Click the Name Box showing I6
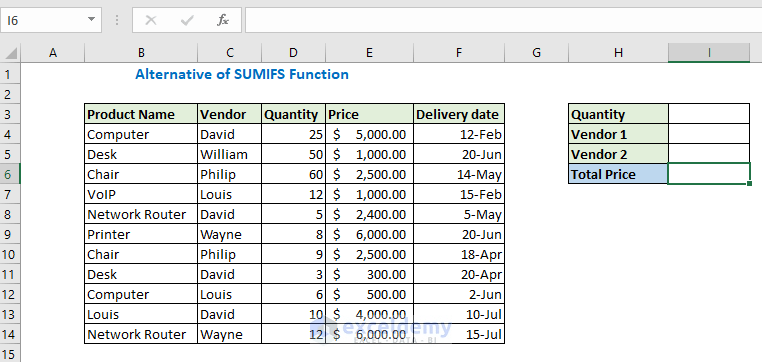Viewport: 762px width, 362px height. (x=51, y=20)
